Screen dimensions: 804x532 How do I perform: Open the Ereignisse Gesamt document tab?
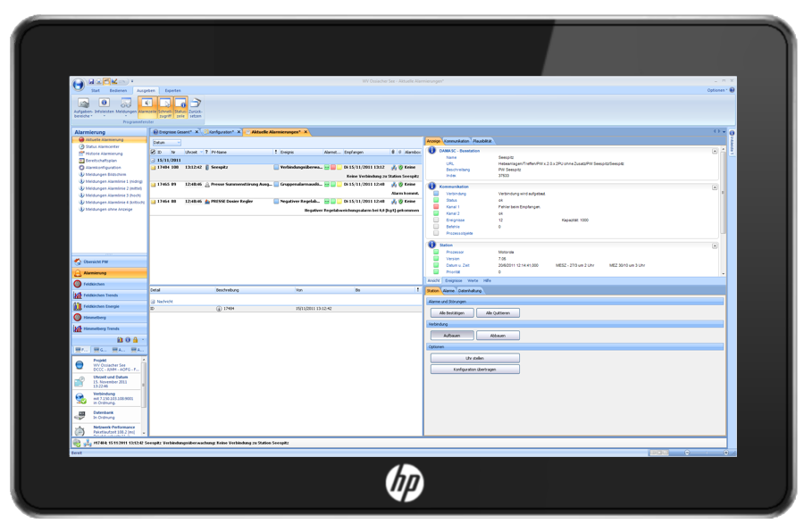pos(173,132)
